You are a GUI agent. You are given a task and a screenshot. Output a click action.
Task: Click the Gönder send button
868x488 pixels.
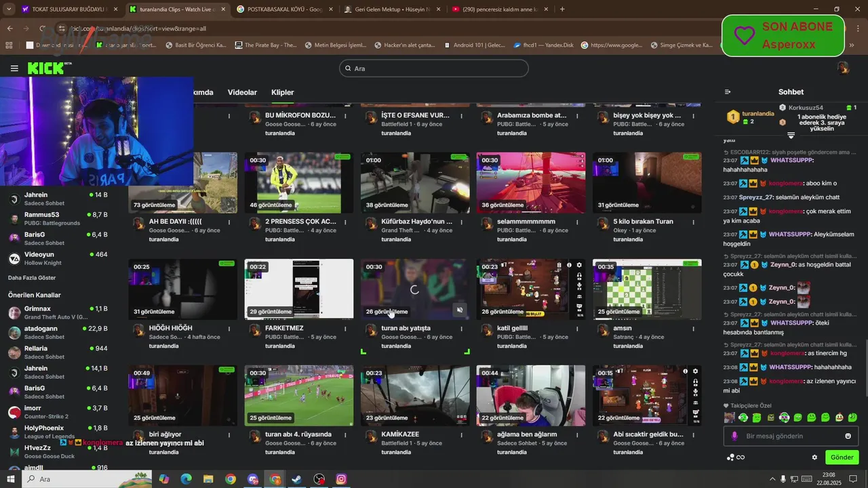842,457
